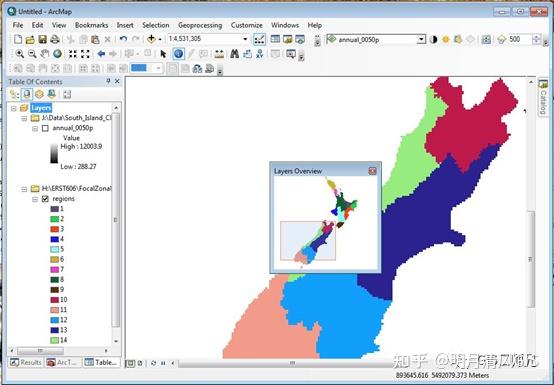
Task: Click List By Source icon
Action: 27,94
